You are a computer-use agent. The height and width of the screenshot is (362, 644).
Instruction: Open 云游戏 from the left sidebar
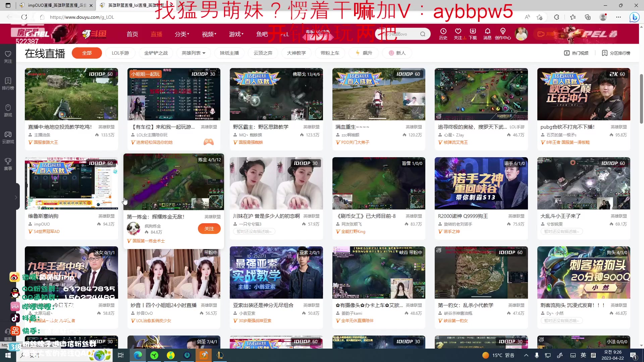click(x=8, y=137)
